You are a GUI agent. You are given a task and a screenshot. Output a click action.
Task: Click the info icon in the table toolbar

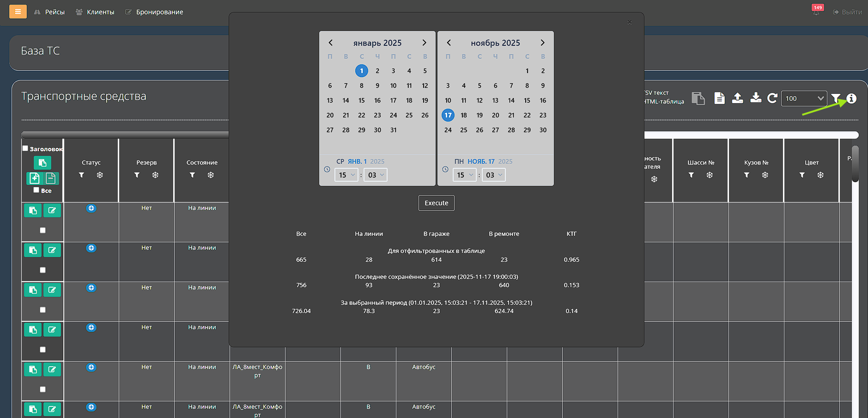[851, 98]
